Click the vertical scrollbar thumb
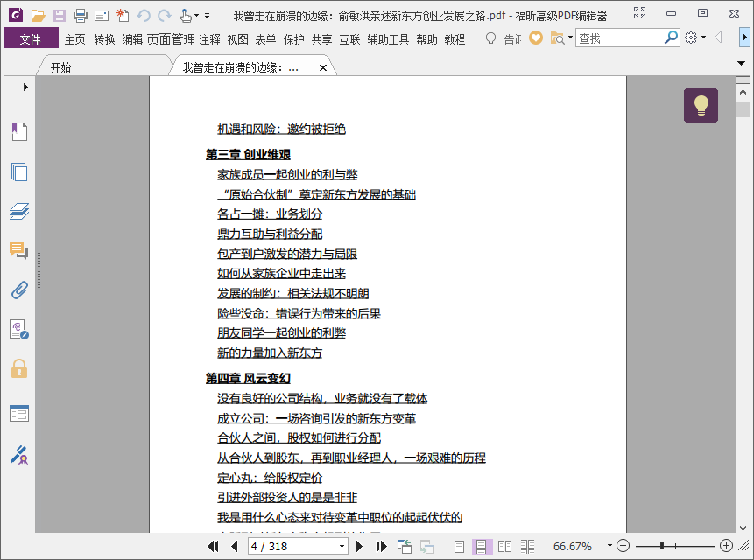The width and height of the screenshot is (754, 560). click(743, 109)
